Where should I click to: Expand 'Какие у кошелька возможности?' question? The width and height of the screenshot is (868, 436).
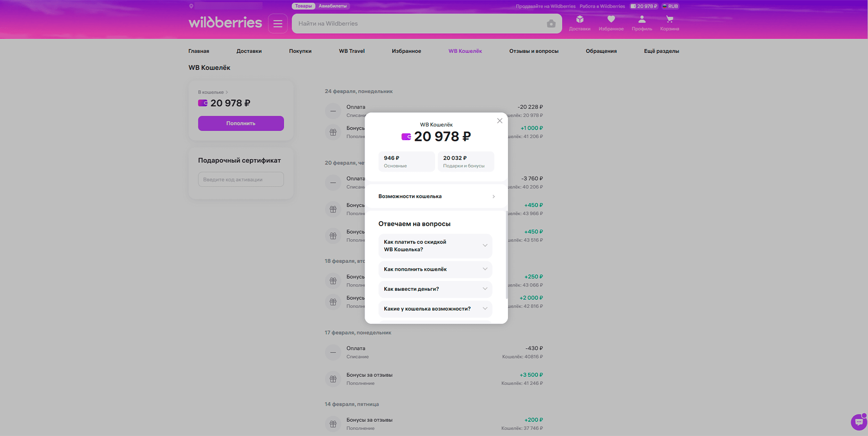435,309
